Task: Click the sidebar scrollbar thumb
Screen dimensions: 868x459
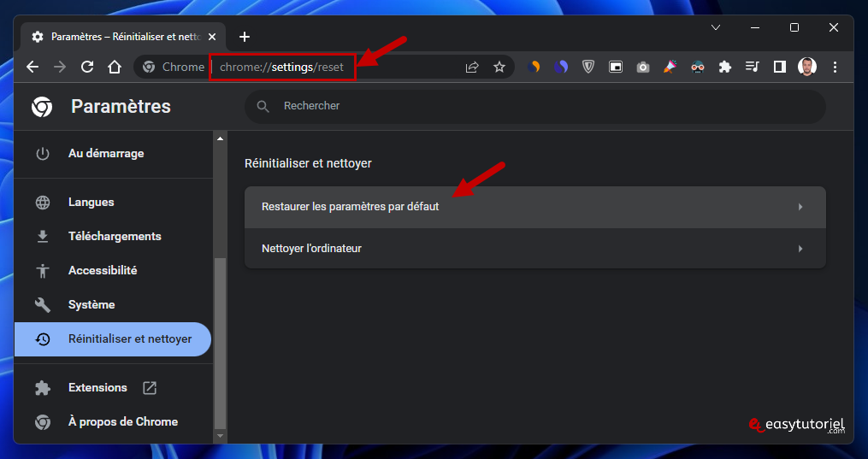Action: pyautogui.click(x=220, y=343)
